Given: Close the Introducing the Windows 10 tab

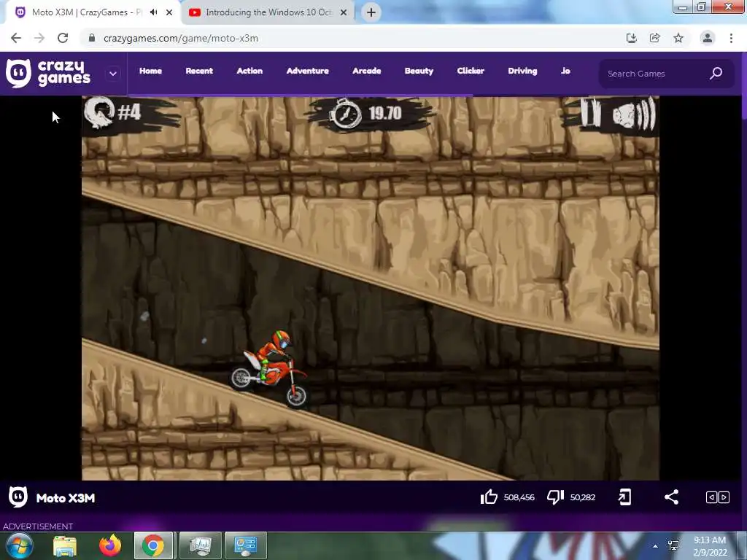Looking at the screenshot, I should [x=344, y=12].
